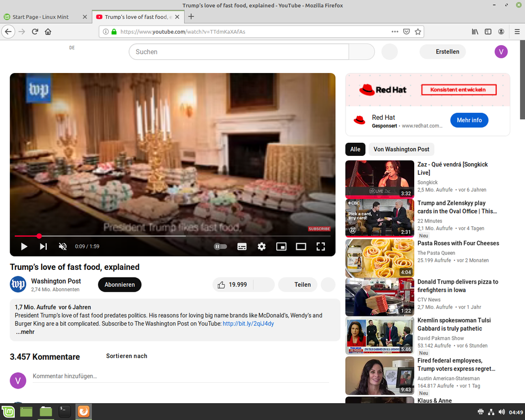Go to browser home page
525x420 pixels.
48,32
